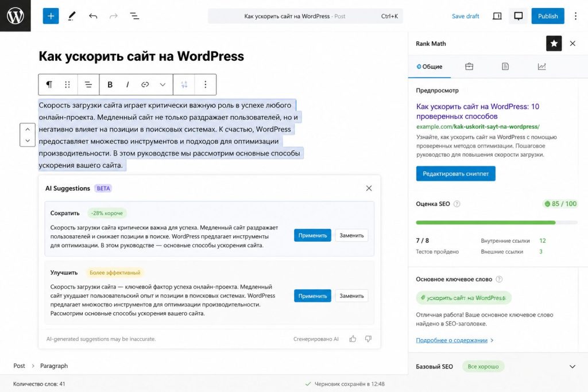The width and height of the screenshot is (588, 392).
Task: Click the -28% короче badge
Action: (x=107, y=214)
